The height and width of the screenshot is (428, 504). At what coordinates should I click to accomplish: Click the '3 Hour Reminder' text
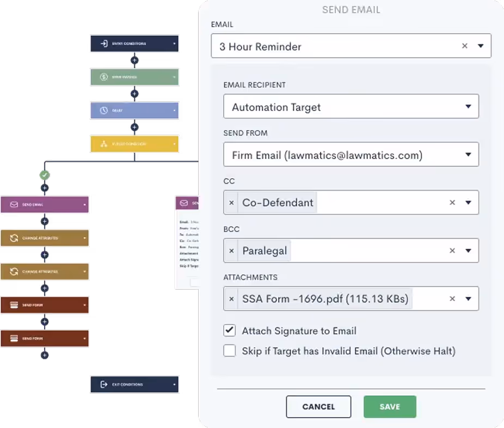[x=260, y=47]
